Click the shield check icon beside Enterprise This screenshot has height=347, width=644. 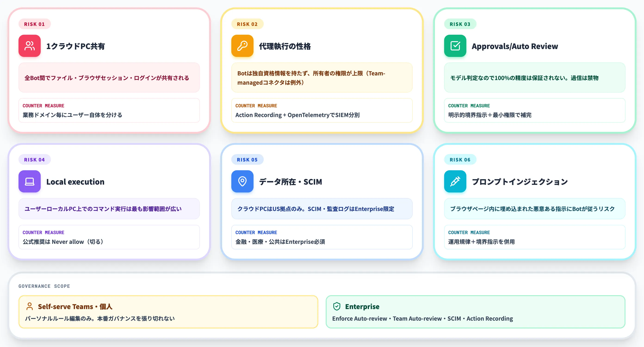pyautogui.click(x=337, y=306)
